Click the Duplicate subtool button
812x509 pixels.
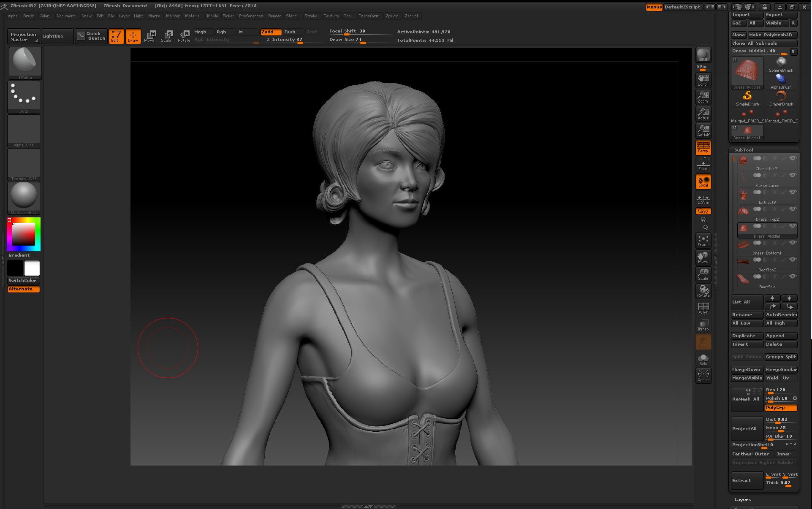pos(747,336)
